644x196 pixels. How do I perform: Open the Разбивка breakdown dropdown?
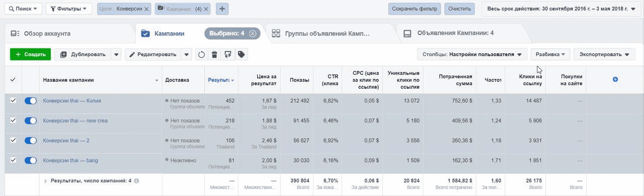550,54
